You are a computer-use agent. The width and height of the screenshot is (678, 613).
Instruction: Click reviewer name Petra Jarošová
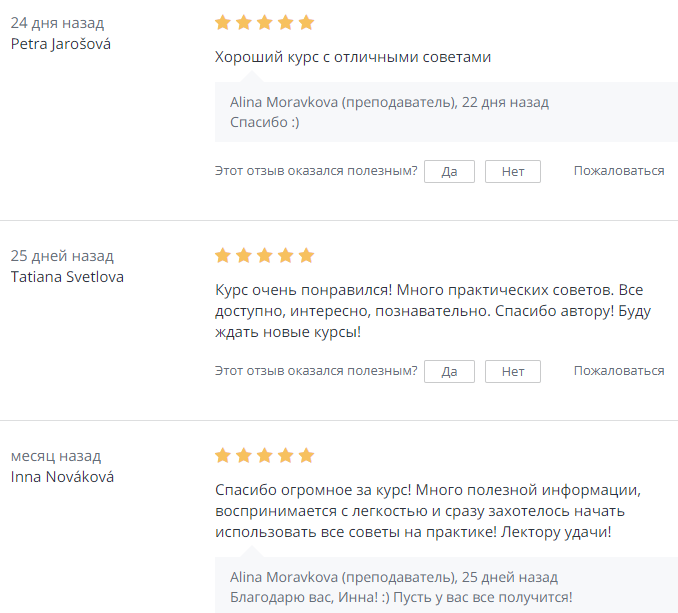[x=60, y=44]
